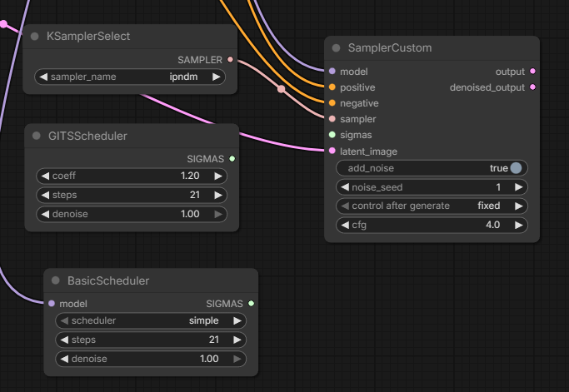Decrease steps in BasicScheduler

coord(64,340)
